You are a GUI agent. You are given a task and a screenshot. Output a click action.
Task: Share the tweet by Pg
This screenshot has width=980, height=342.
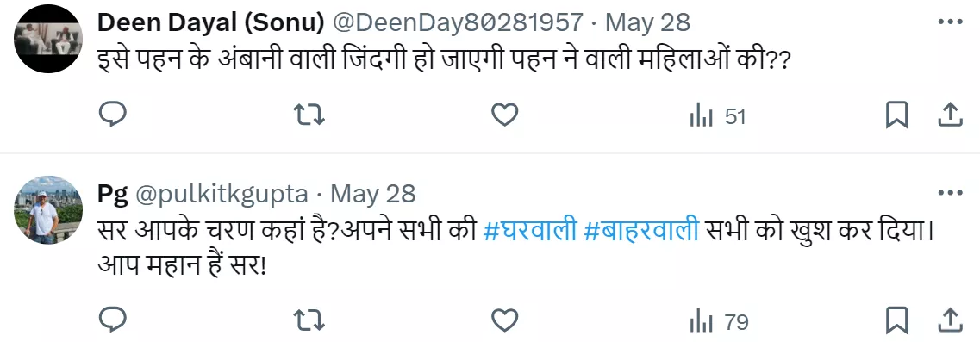pyautogui.click(x=950, y=320)
